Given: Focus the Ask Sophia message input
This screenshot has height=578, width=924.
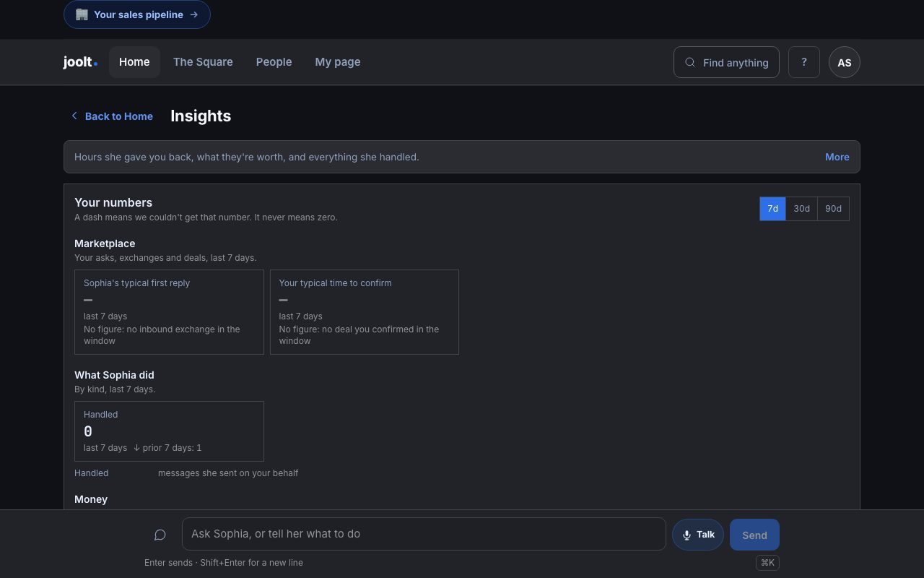Looking at the screenshot, I should [424, 534].
